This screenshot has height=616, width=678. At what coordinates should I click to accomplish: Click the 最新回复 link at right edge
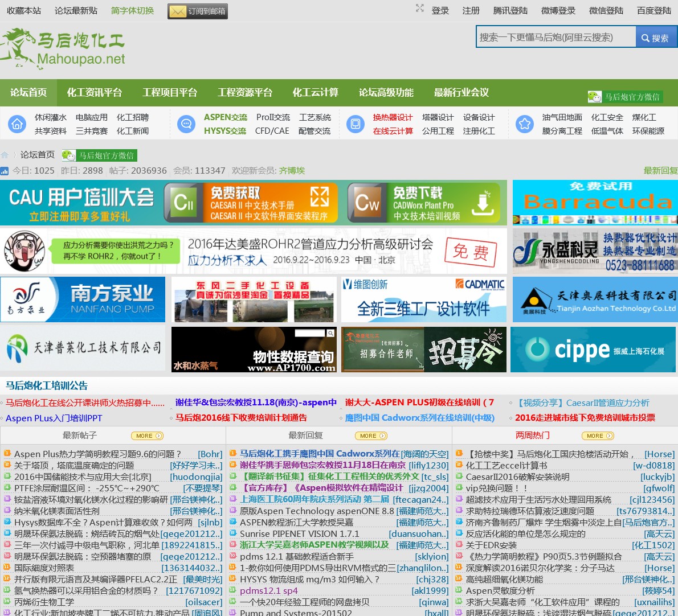[x=661, y=171]
